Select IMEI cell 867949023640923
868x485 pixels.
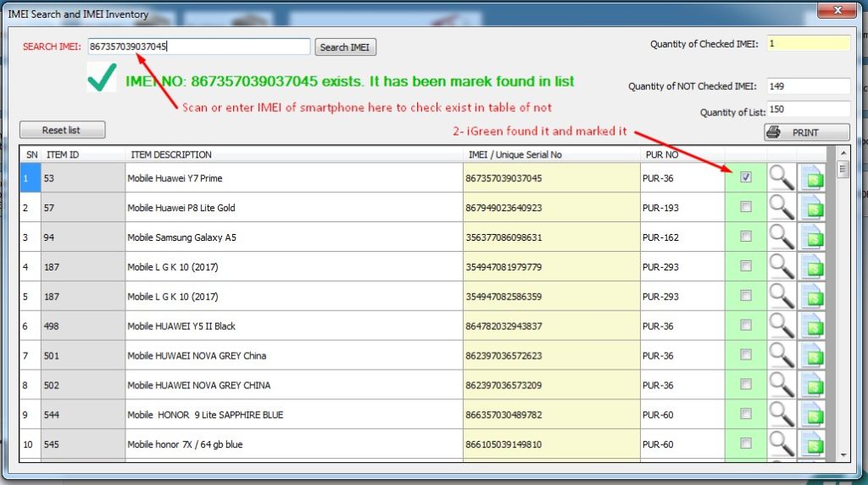(551, 208)
